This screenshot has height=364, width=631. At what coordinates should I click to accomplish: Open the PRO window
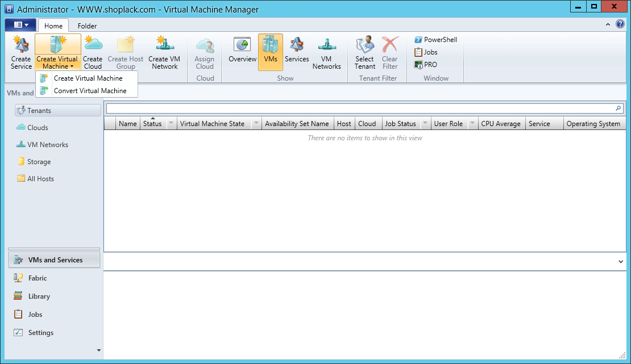[x=425, y=64]
